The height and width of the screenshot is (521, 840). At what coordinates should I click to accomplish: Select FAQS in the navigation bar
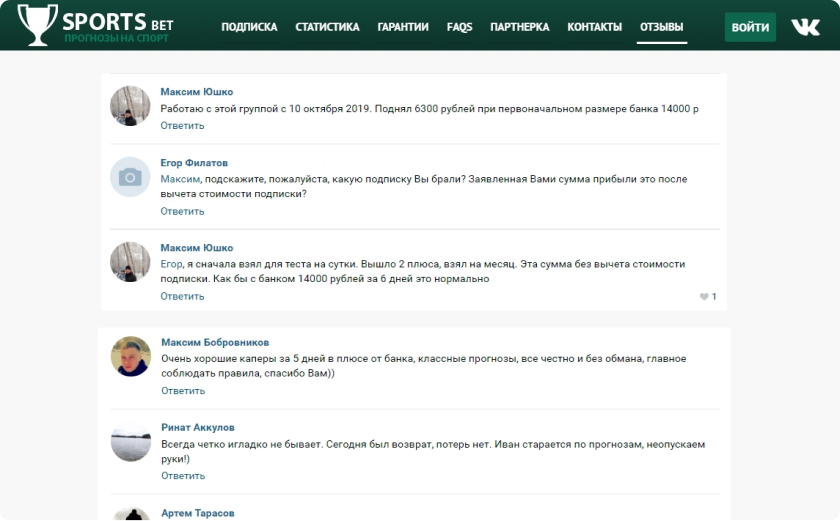tap(459, 27)
